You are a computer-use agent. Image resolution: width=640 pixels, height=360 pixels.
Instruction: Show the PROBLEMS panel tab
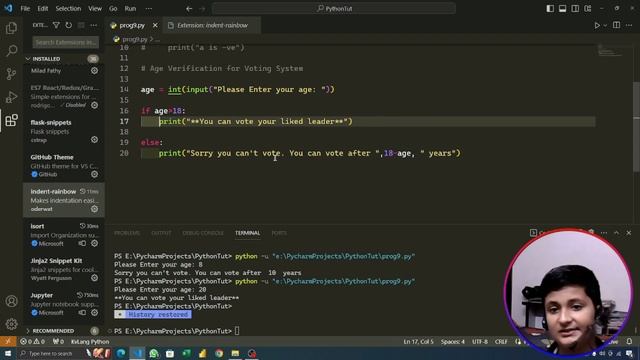click(127, 233)
